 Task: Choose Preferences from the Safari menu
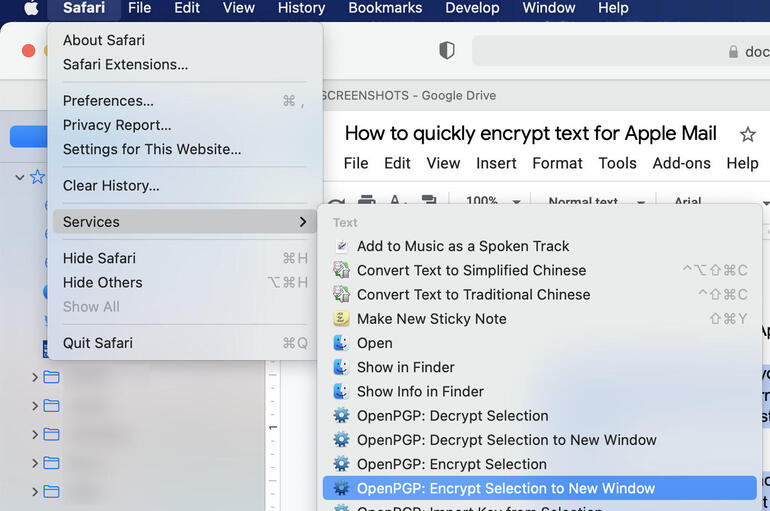(x=108, y=101)
